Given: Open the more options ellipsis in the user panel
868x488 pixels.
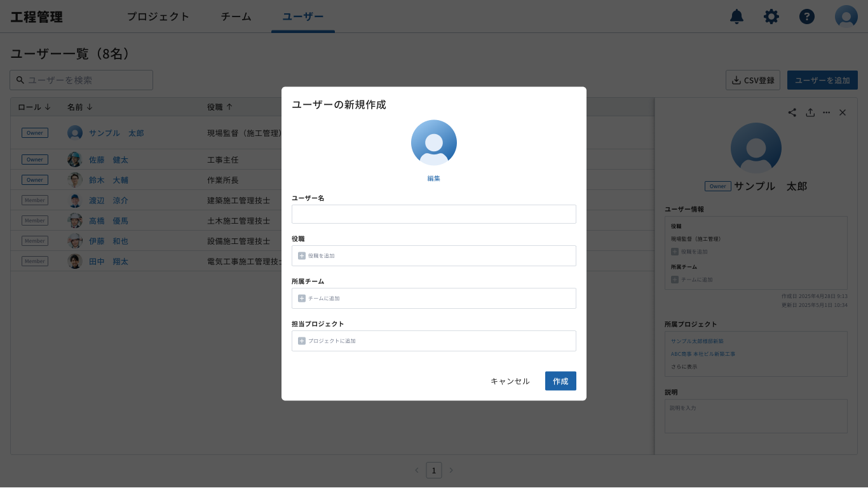Looking at the screenshot, I should (x=827, y=112).
